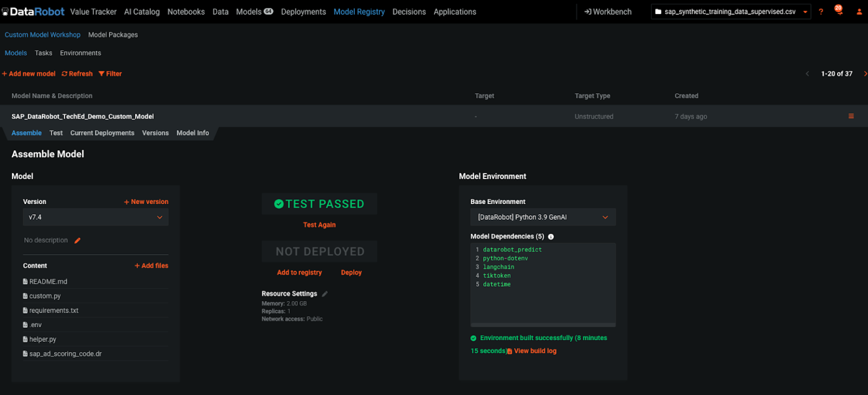Switch to the Test tab

[55, 133]
